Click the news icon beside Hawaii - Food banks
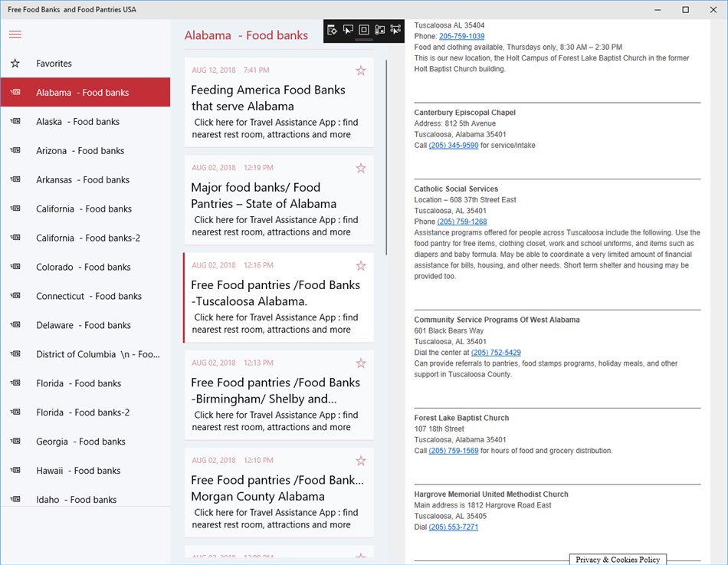Screen dimensions: 728x565 pos(15,470)
